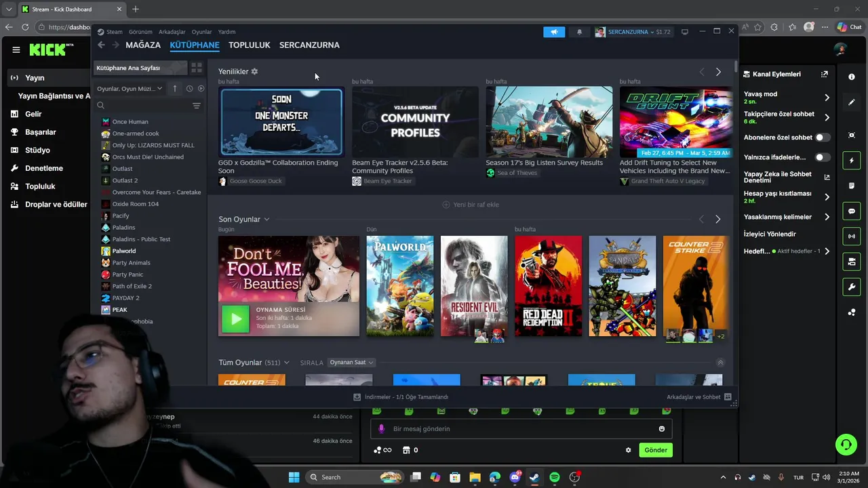Viewport: 868px width, 488px height.
Task: Click Bir mesaj gönderin field
Action: [x=521, y=428]
